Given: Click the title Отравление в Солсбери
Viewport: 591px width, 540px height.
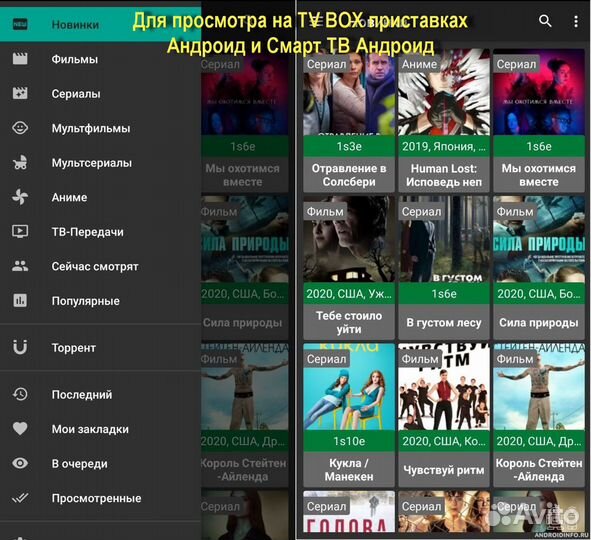Looking at the screenshot, I should [349, 175].
